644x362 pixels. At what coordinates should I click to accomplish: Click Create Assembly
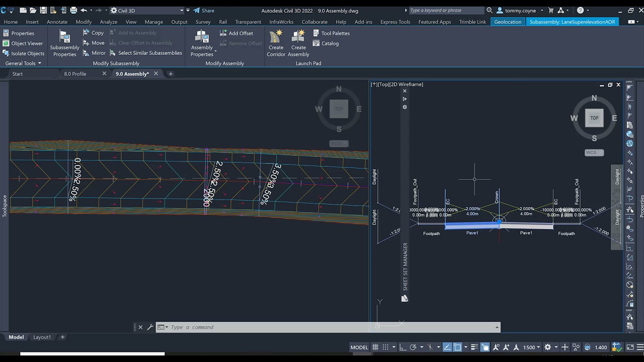[298, 44]
